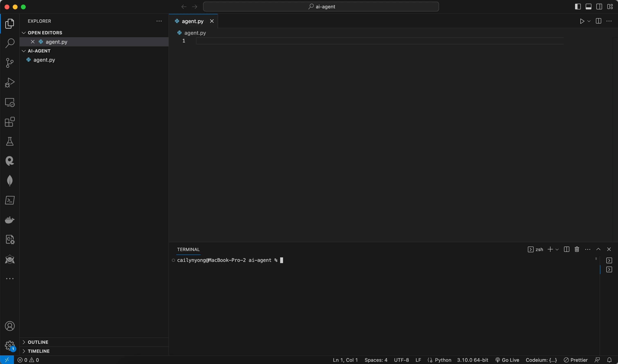This screenshot has width=618, height=364.
Task: Open the Docker view in activity bar
Action: [10, 220]
